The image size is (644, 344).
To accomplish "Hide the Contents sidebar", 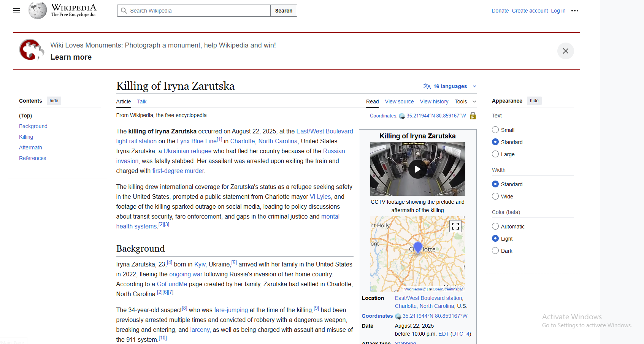I will tap(54, 101).
